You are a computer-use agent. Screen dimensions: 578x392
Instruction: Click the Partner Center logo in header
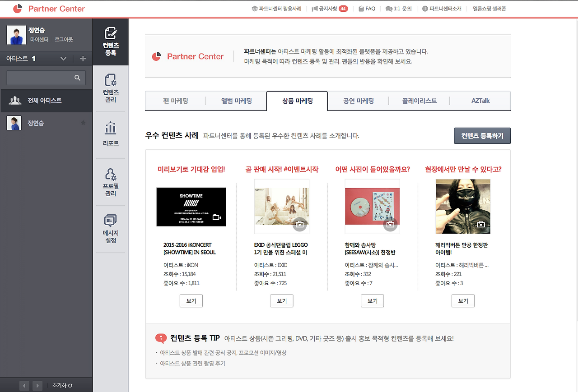click(49, 9)
